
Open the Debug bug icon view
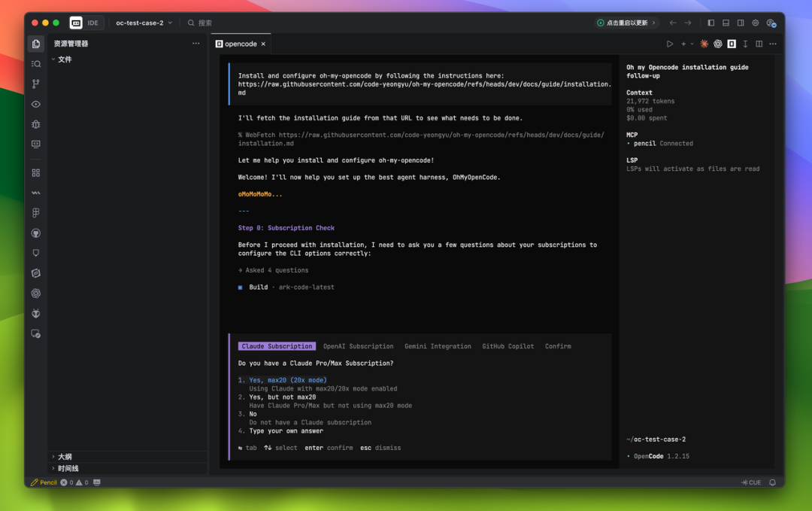pyautogui.click(x=36, y=124)
